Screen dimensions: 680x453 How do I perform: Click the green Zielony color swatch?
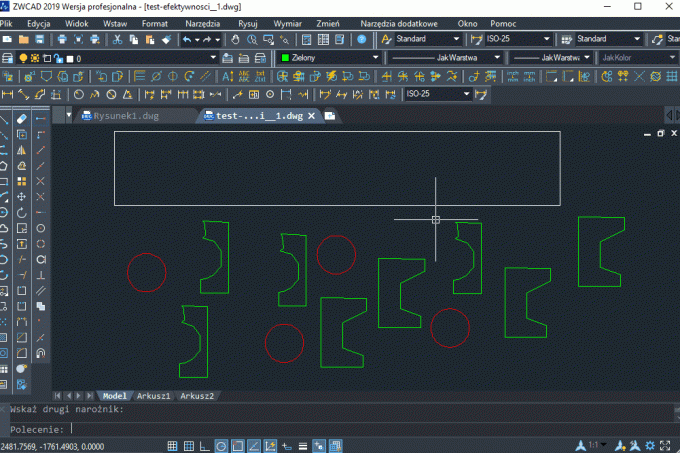click(x=285, y=58)
